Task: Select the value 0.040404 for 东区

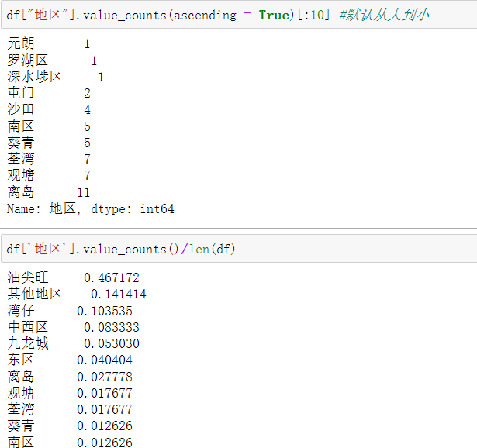Action: [x=105, y=360]
